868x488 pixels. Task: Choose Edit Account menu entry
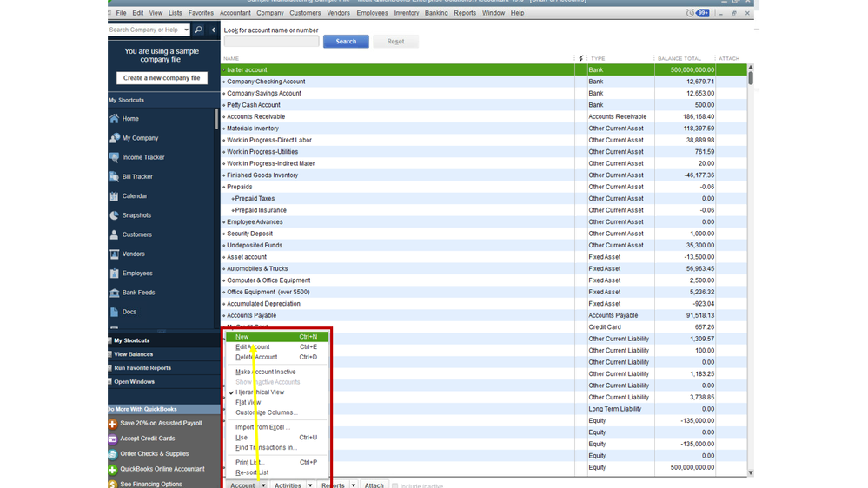tap(277, 347)
